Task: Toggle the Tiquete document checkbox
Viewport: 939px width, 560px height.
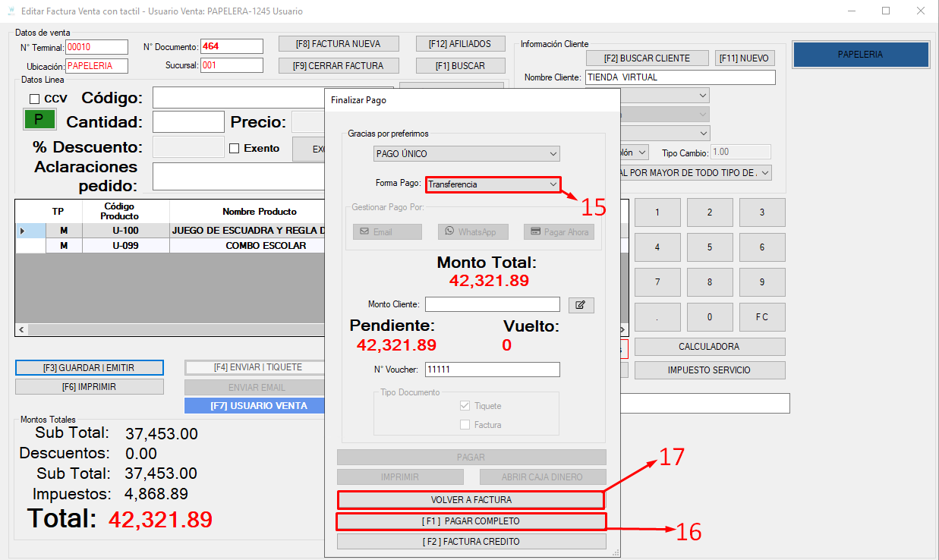Action: tap(465, 406)
